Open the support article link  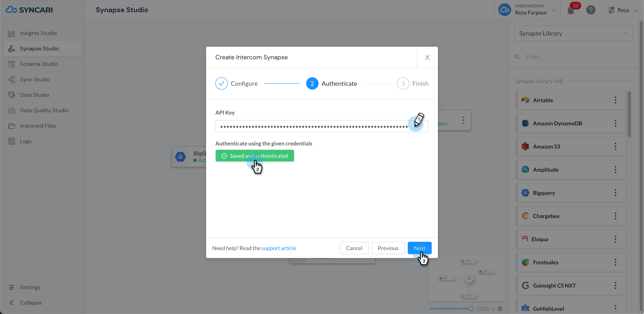click(279, 248)
